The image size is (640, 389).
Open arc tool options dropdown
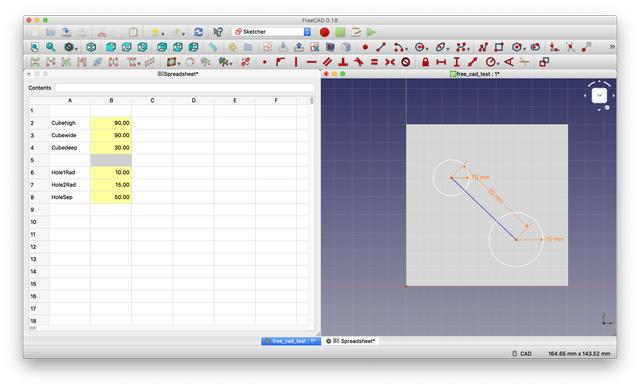406,49
